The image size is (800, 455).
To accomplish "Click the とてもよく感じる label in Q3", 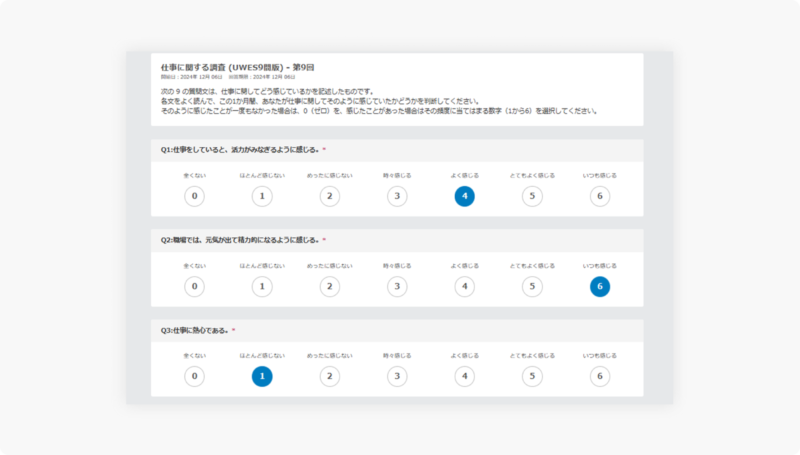I will 532,356.
